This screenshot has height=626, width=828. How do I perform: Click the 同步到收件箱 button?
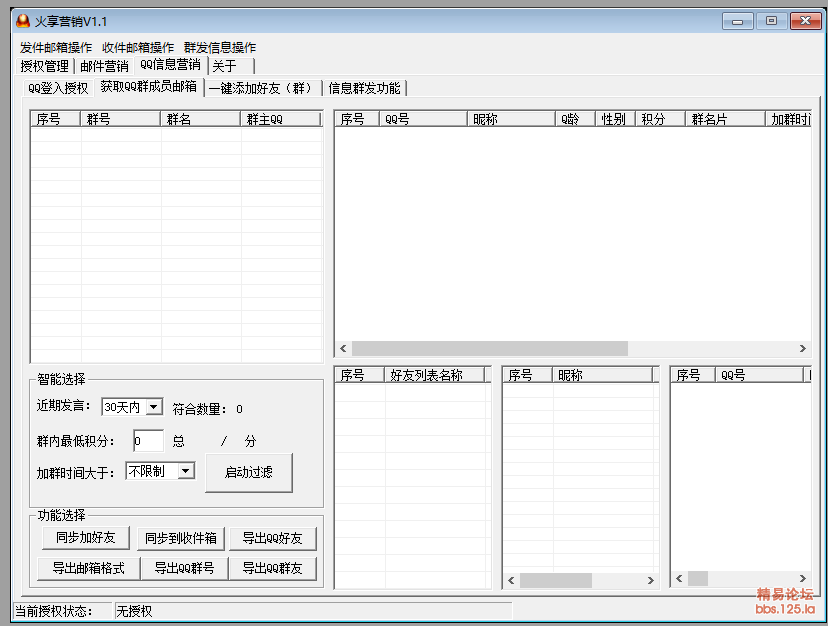tap(181, 538)
